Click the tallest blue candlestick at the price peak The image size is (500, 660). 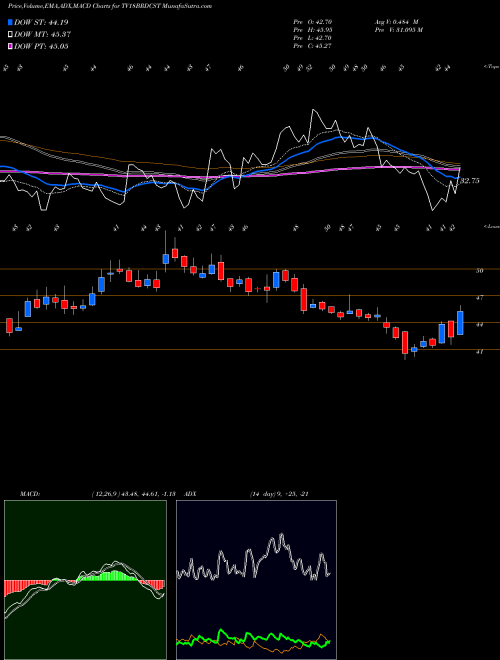click(x=166, y=259)
